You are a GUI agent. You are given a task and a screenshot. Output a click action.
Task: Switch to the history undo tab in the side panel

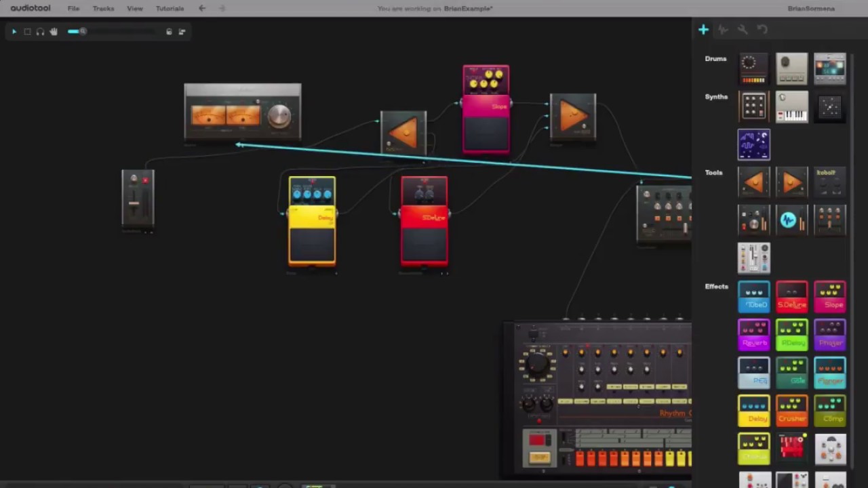(x=762, y=30)
